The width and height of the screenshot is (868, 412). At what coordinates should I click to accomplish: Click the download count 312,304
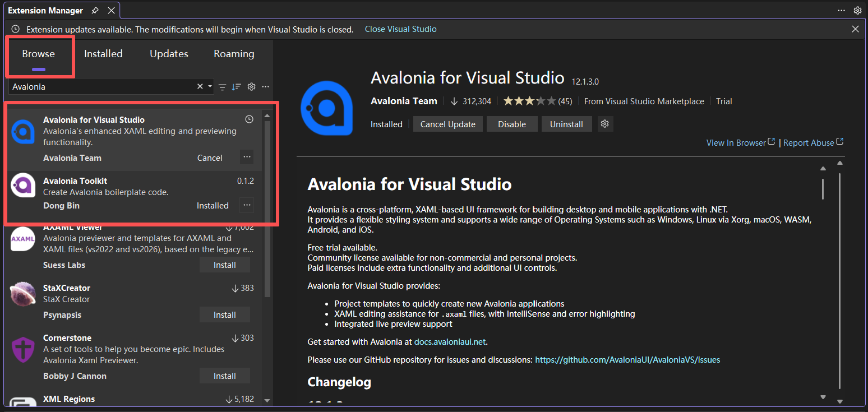471,101
